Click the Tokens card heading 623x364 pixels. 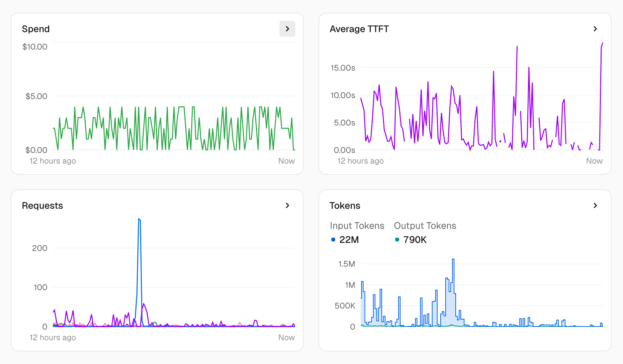point(345,206)
